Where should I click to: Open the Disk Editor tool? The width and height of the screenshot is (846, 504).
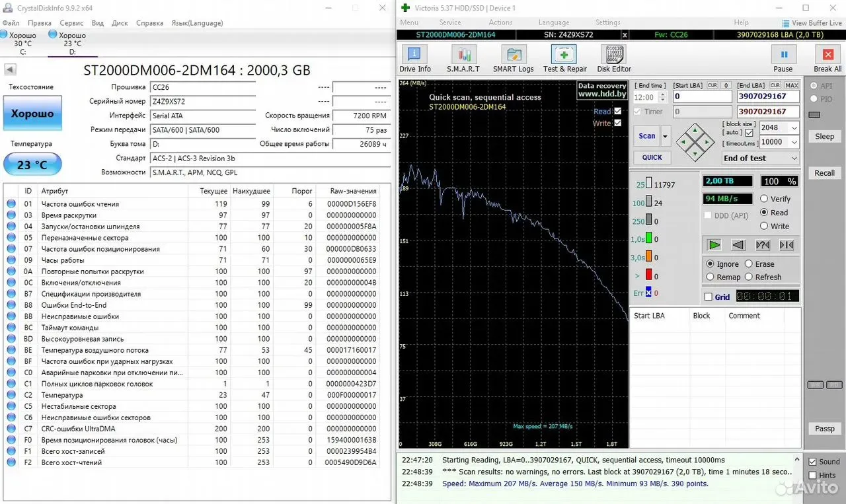click(613, 58)
